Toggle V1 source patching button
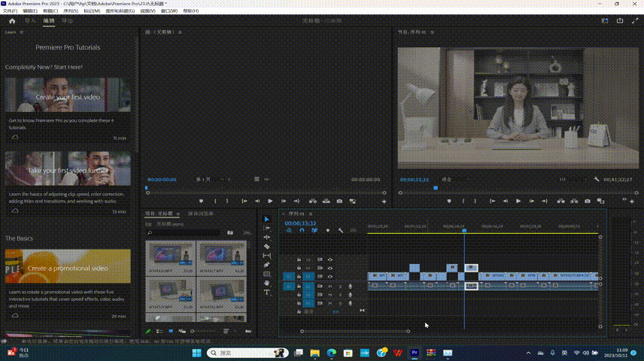 pos(289,277)
